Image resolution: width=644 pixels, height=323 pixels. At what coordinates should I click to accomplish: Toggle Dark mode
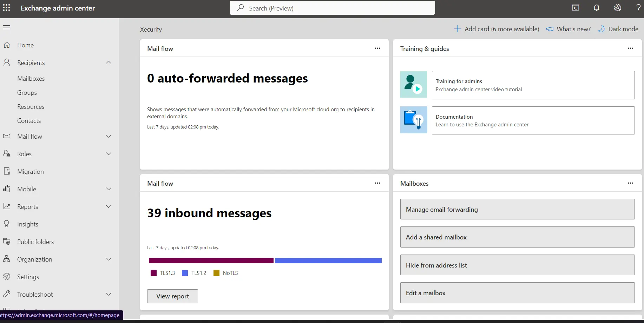(618, 29)
